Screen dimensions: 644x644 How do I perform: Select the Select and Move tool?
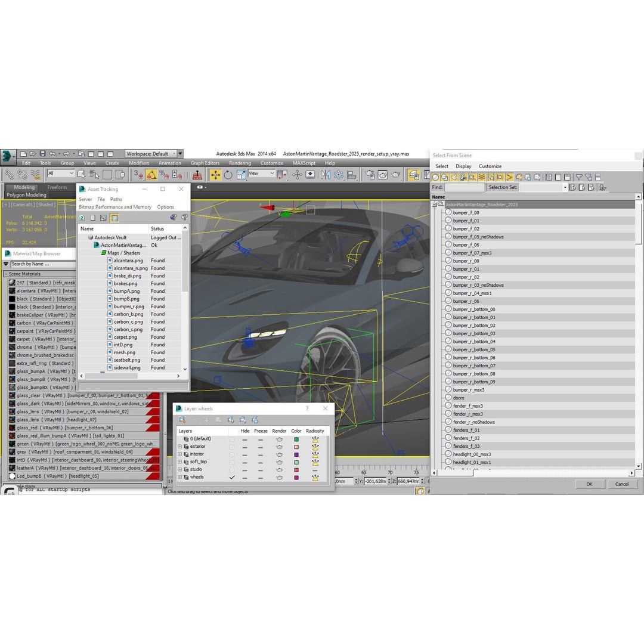pyautogui.click(x=215, y=175)
